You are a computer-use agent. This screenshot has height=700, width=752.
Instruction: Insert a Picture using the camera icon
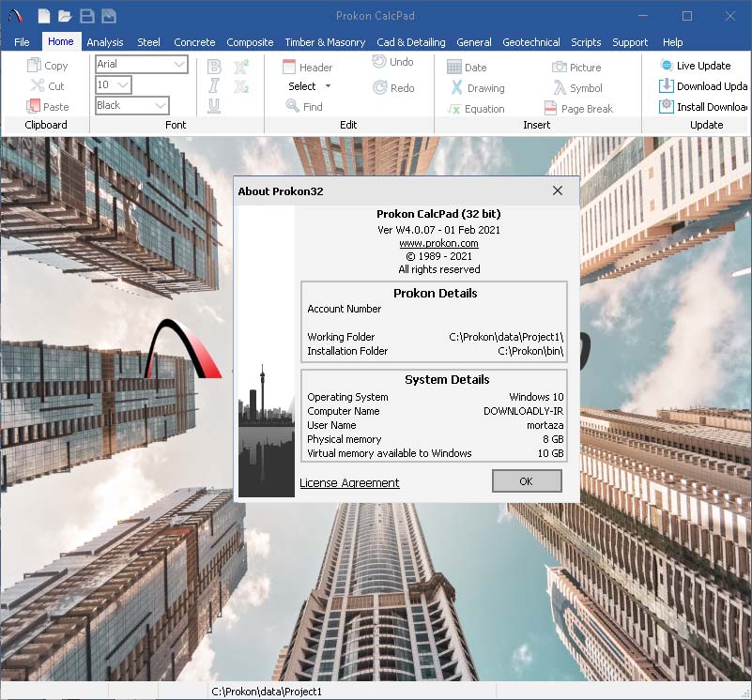560,67
